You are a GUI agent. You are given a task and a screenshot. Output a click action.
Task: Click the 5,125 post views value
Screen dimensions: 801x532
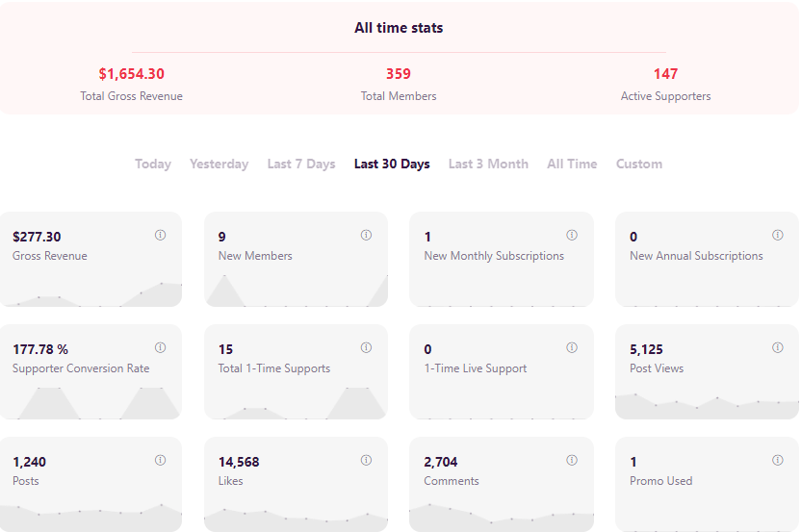646,350
